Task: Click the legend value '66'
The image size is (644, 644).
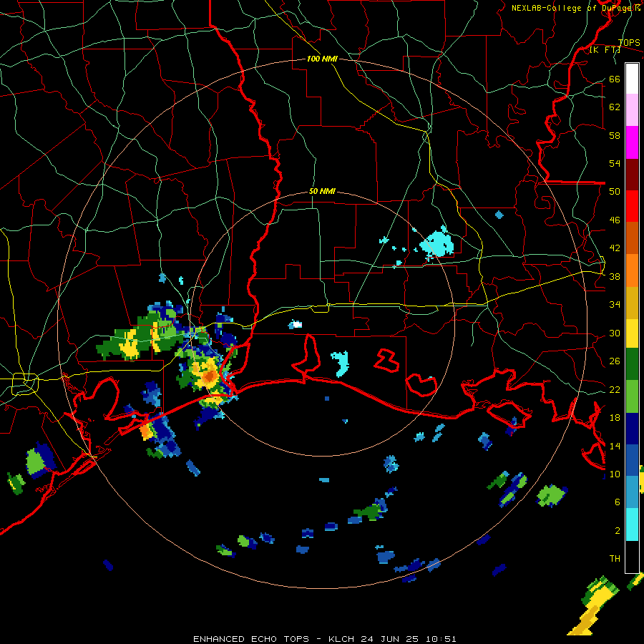Action: coord(615,79)
